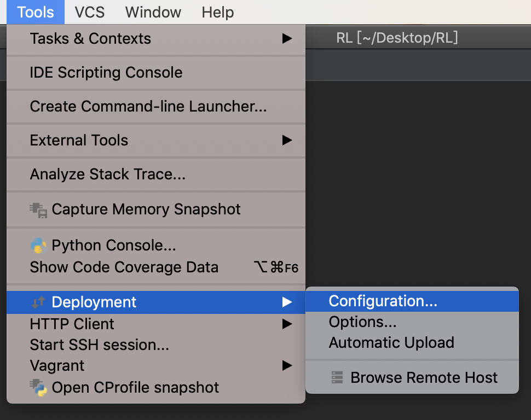Screen dimensions: 531x420
Task: Choose Analyze Stack Trace...
Action: [x=156, y=174]
